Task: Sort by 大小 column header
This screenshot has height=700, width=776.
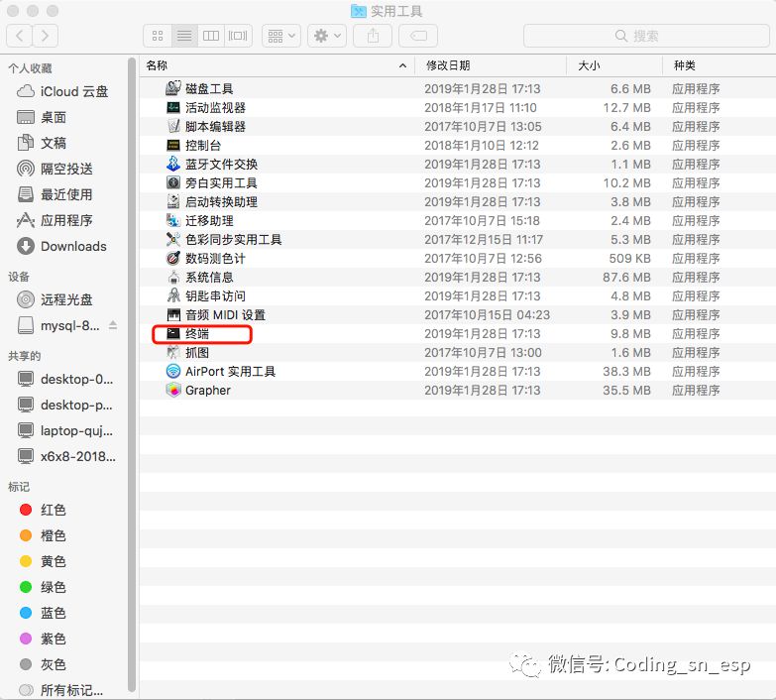Action: click(x=614, y=65)
